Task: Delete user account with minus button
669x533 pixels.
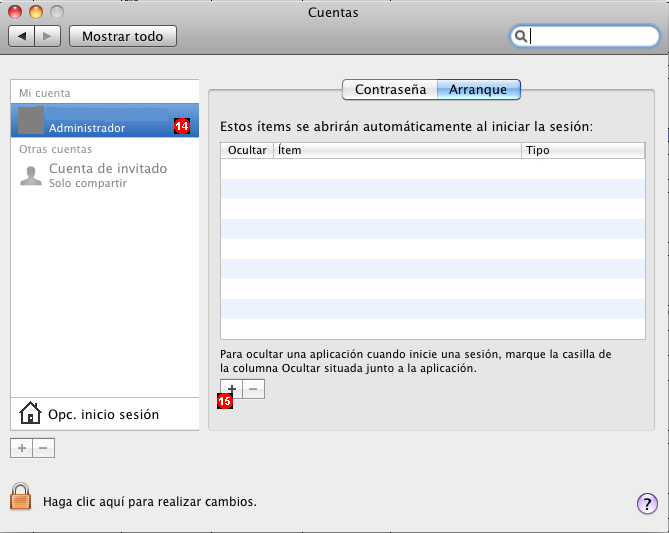Action: point(44,448)
